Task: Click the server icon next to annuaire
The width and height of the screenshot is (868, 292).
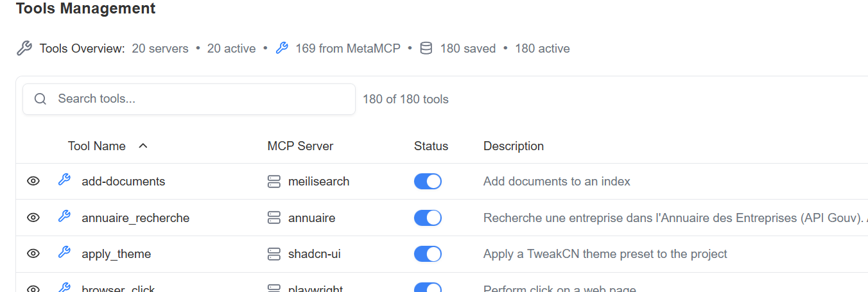Action: pos(274,218)
